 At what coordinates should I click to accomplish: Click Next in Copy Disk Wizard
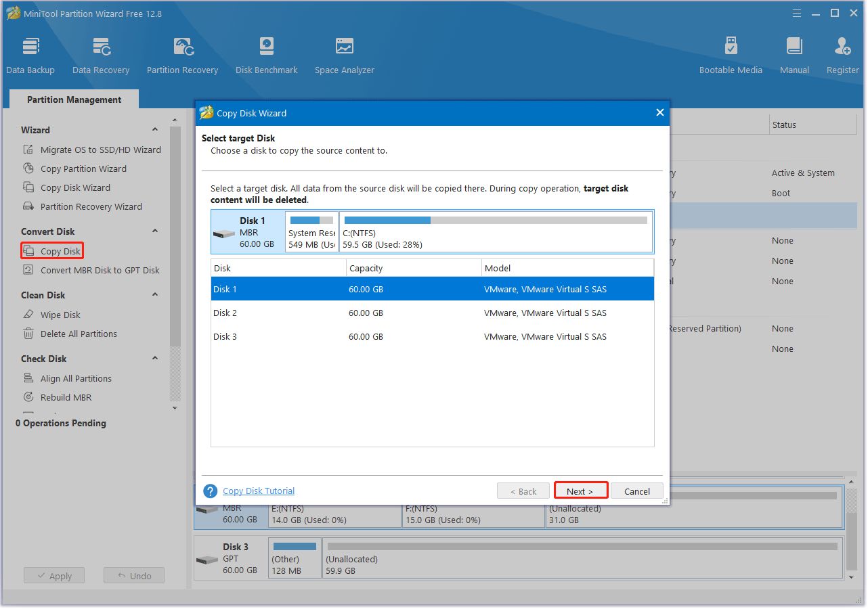[581, 491]
